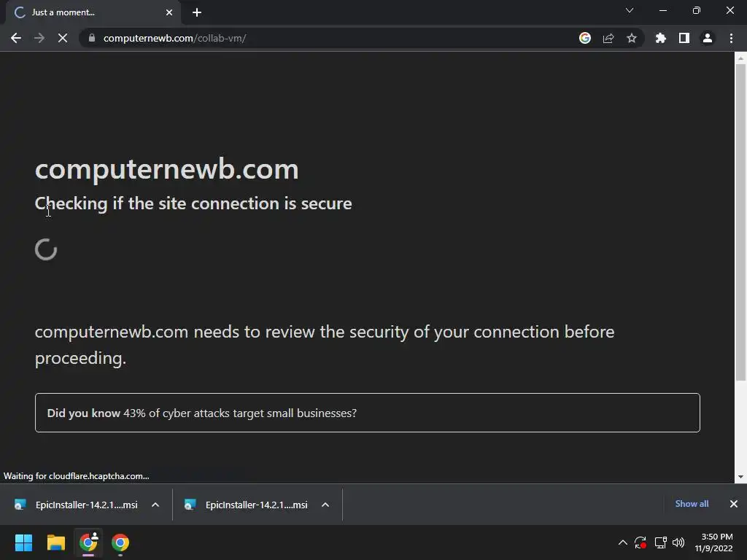Toggle the Chrome side panel
Viewport: 747px width, 560px height.
tap(684, 38)
